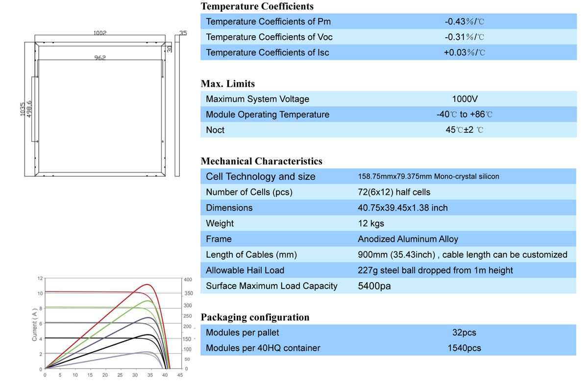Viewport: 588px width, 384px height.
Task: Select 'Surface Maximum Load Capacity' label
Action: 272,286
